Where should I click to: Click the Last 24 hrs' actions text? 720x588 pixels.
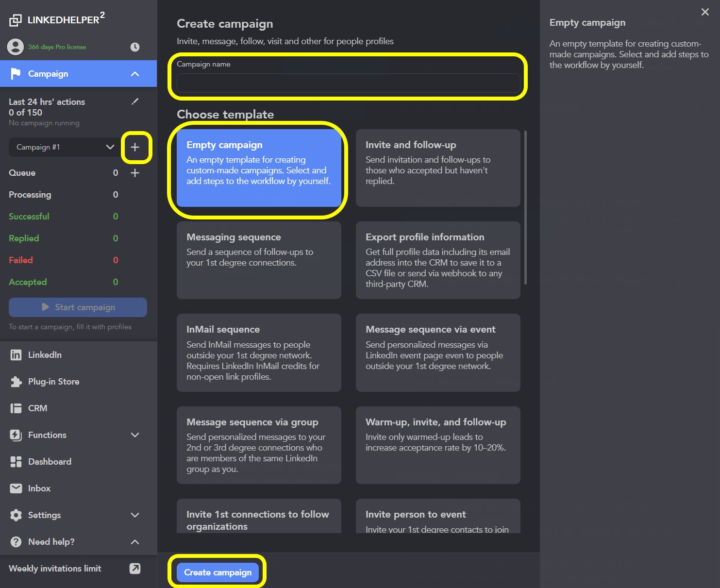[47, 102]
